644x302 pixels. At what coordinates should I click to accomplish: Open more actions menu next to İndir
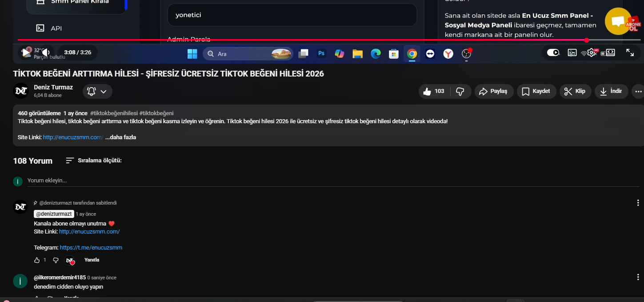(639, 91)
